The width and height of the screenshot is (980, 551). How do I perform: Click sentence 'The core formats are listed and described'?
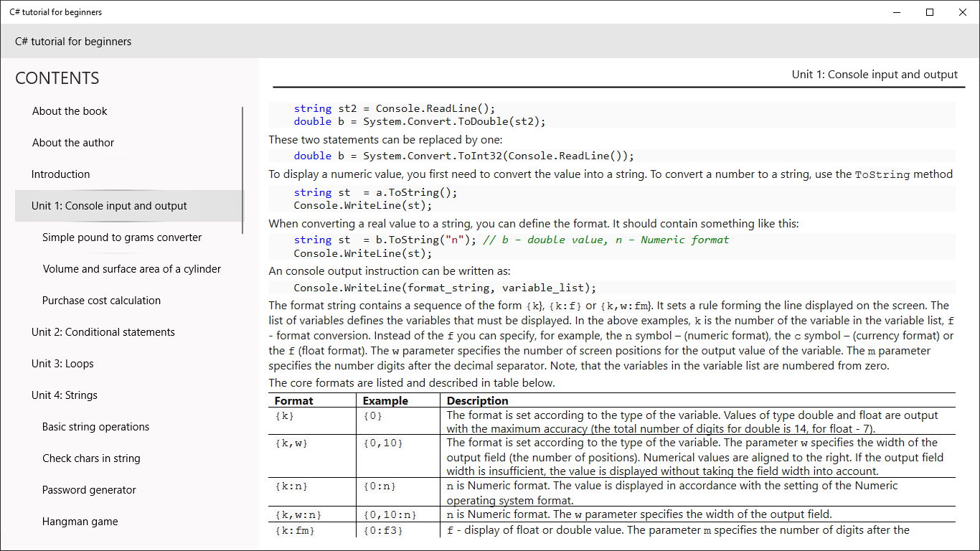[x=412, y=383]
